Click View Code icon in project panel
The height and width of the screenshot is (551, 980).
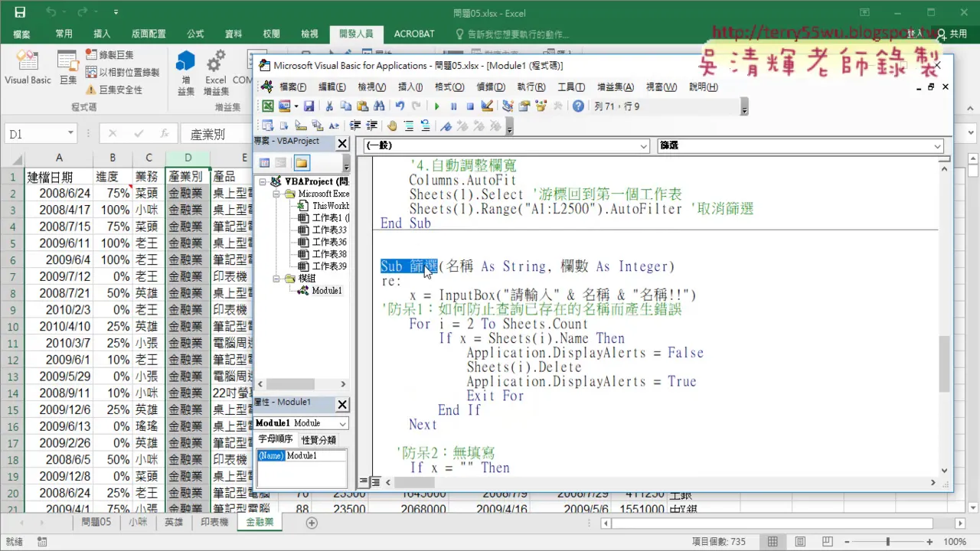pos(265,162)
